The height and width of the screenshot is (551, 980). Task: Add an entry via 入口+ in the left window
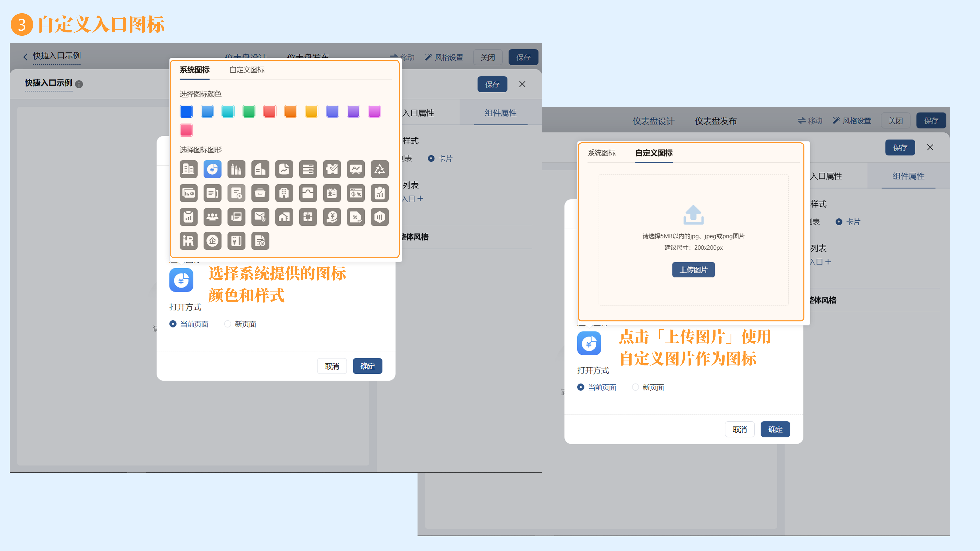click(x=412, y=198)
